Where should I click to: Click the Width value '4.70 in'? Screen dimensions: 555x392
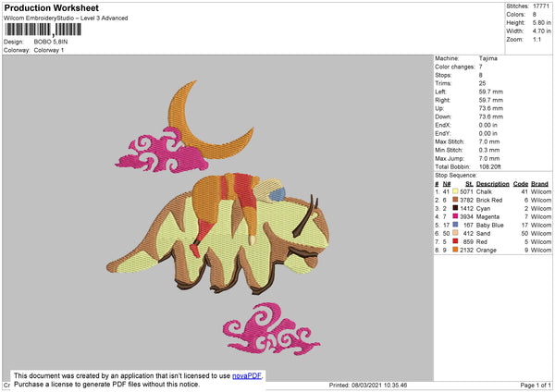(x=542, y=31)
